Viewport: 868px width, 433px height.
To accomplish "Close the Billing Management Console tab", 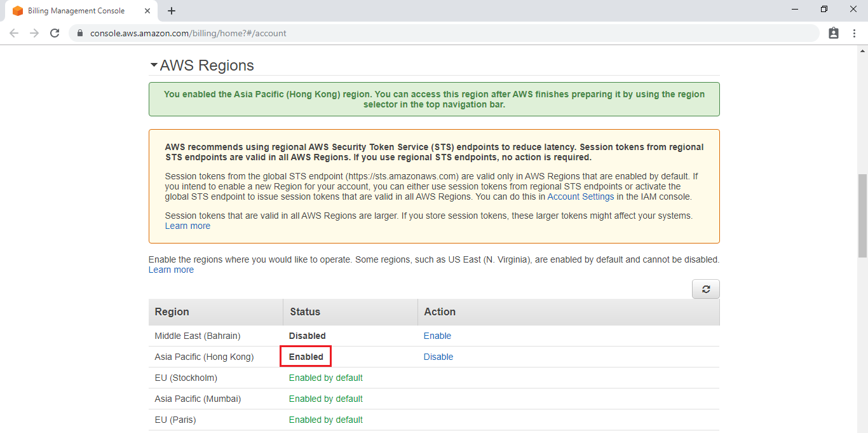I will click(x=147, y=11).
